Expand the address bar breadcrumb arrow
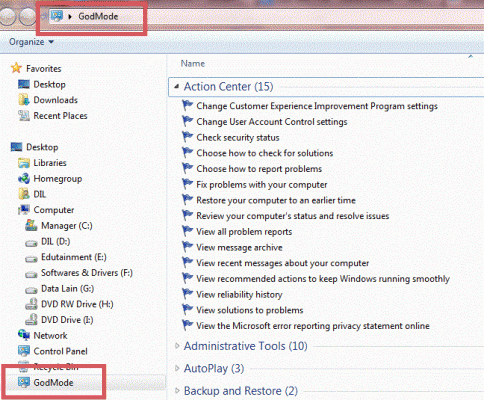The image size is (484, 400). [70, 16]
